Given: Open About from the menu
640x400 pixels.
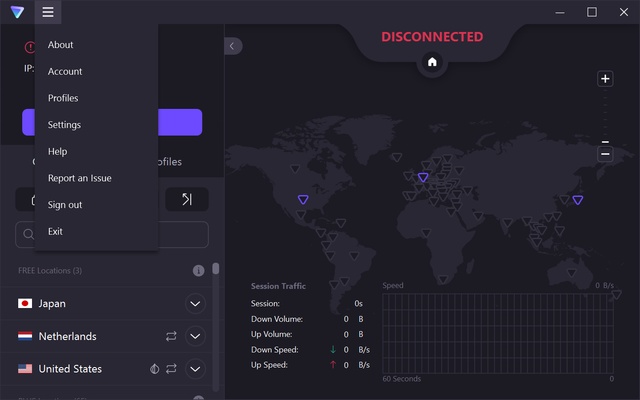Looking at the screenshot, I should coord(60,44).
